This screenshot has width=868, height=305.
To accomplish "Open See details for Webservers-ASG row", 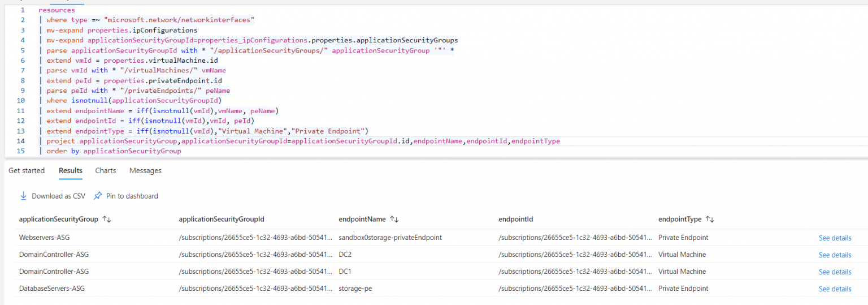I will pyautogui.click(x=835, y=238).
